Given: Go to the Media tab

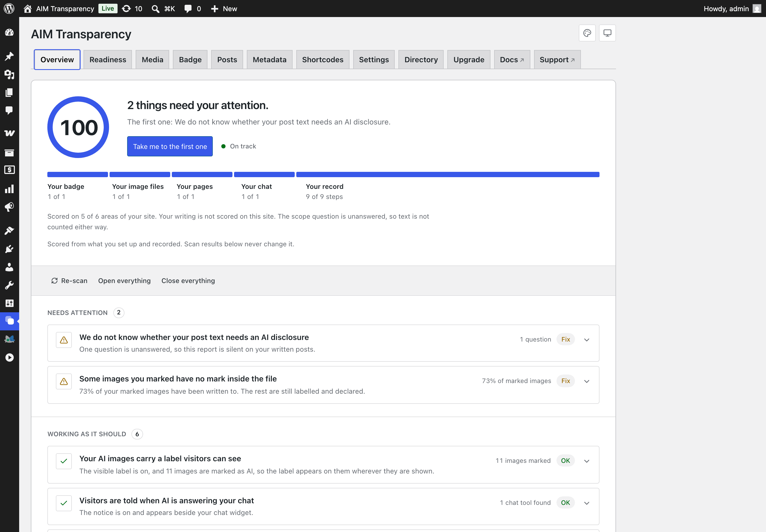Looking at the screenshot, I should click(152, 60).
